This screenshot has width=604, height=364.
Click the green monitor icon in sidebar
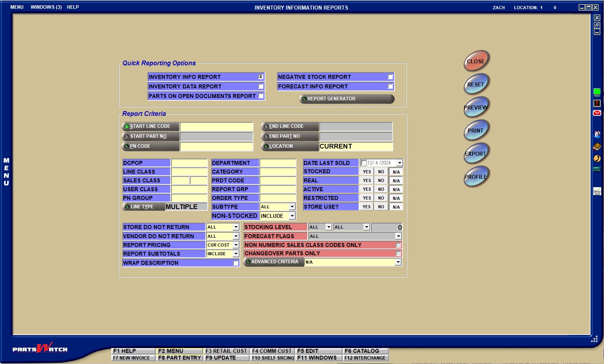(597, 92)
